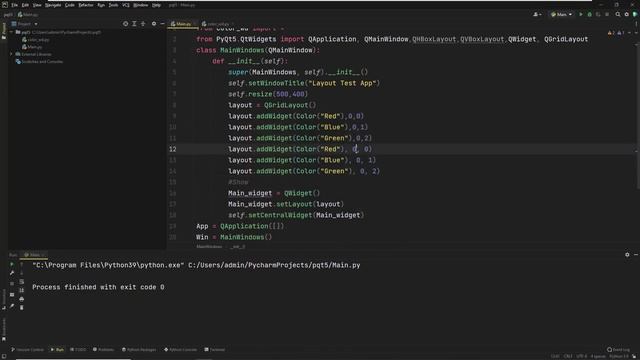The width and height of the screenshot is (640, 360).
Task: Click the trash clear-all icon in Run panel
Action: 22,307
